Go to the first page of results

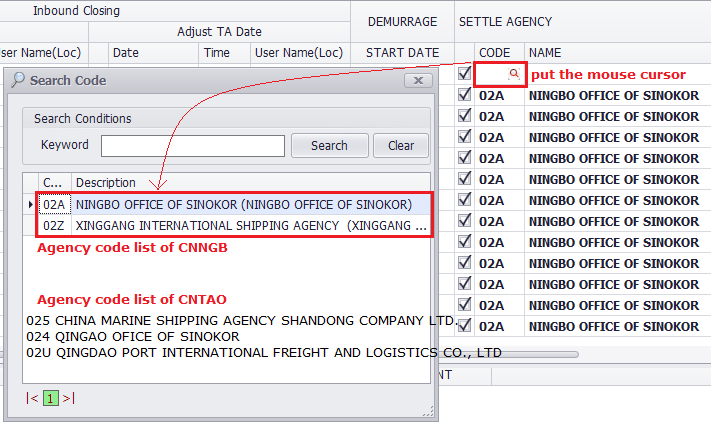(33, 398)
